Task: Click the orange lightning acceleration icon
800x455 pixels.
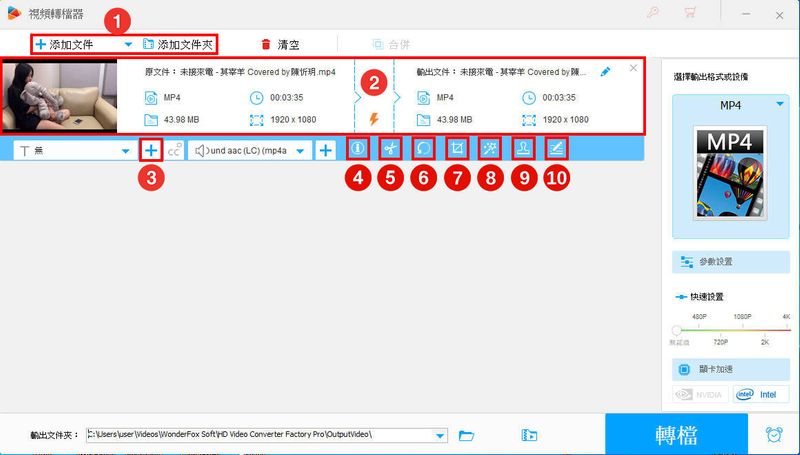Action: (x=374, y=119)
